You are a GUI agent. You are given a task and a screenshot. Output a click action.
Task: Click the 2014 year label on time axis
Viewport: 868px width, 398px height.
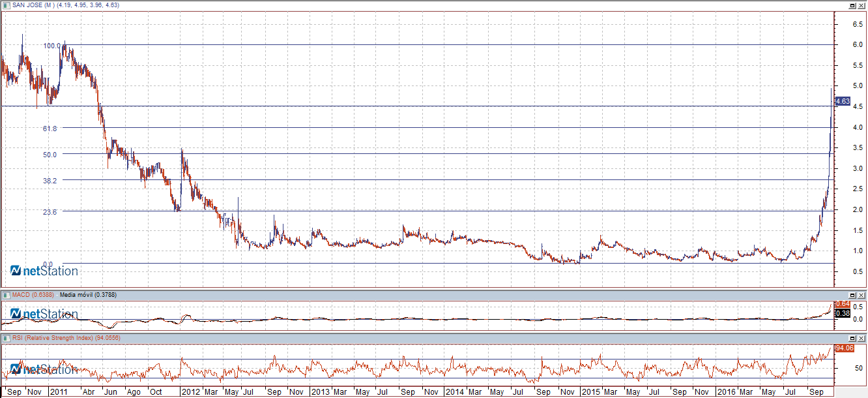pos(454,392)
